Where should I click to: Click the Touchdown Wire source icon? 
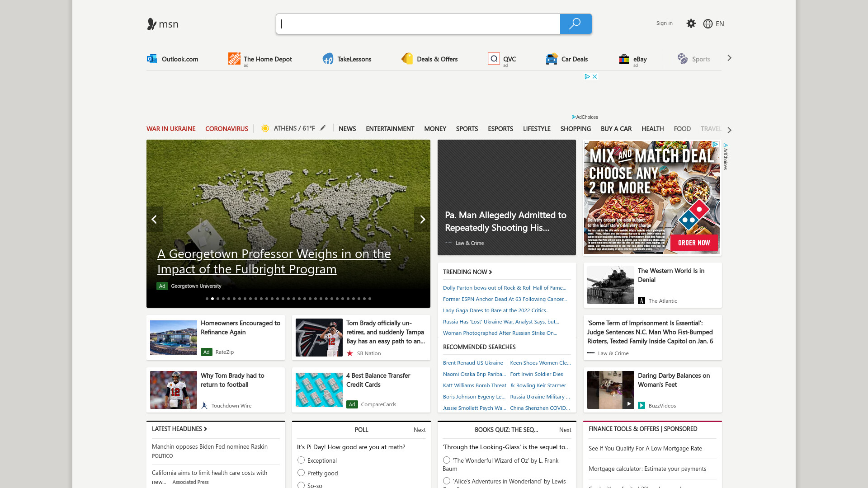204,405
